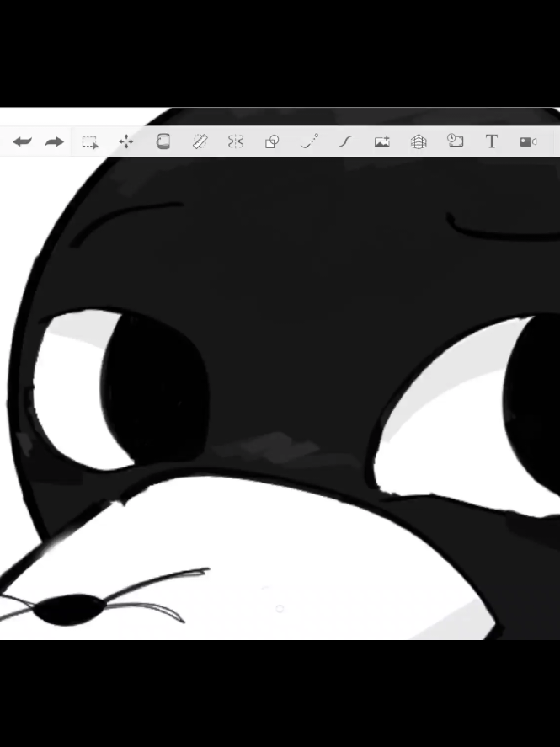Screen dimensions: 560x747
Task: Toggle the Predictive Stroke tool
Action: click(x=310, y=141)
